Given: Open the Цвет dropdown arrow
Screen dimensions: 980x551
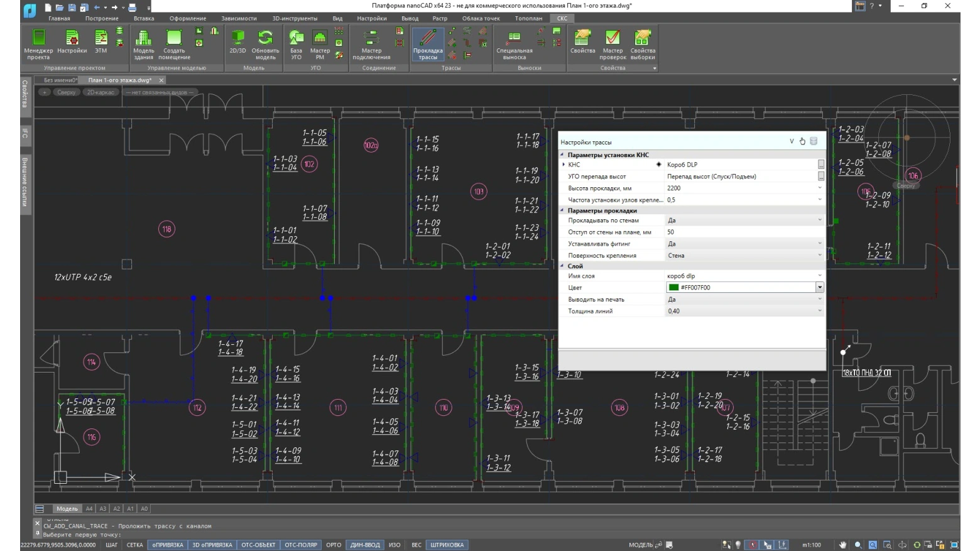Looking at the screenshot, I should pyautogui.click(x=819, y=287).
